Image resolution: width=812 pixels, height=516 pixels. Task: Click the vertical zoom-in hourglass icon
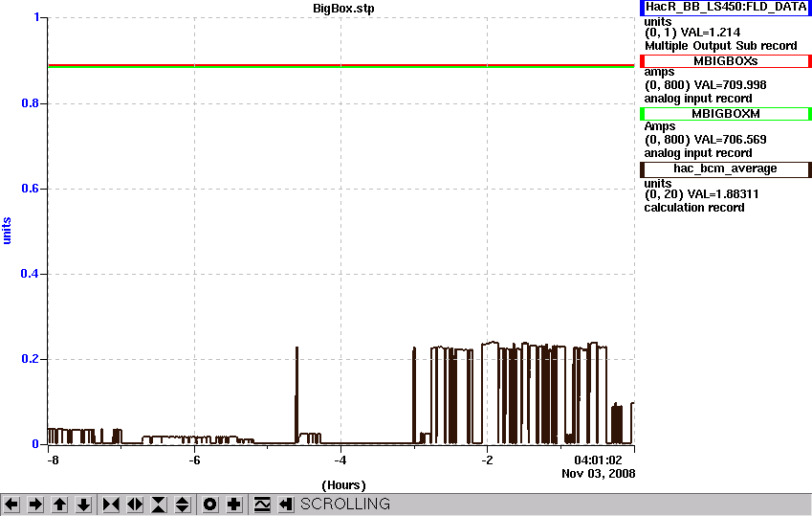pos(159,505)
